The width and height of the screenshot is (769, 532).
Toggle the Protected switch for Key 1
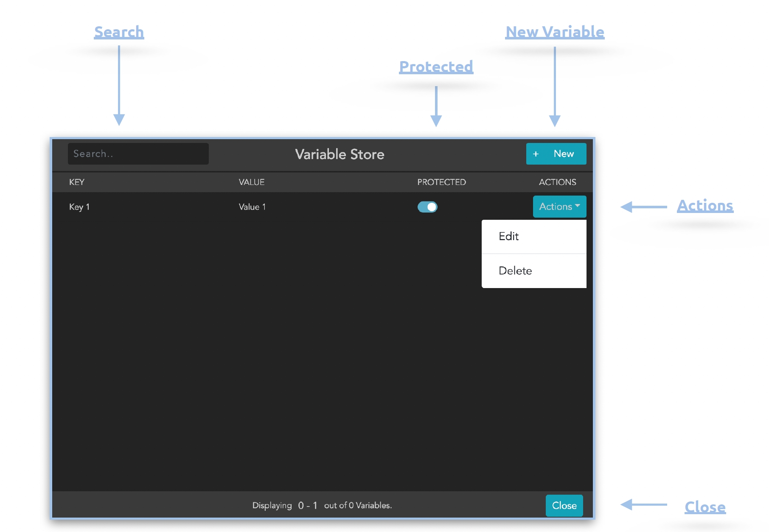pos(427,207)
